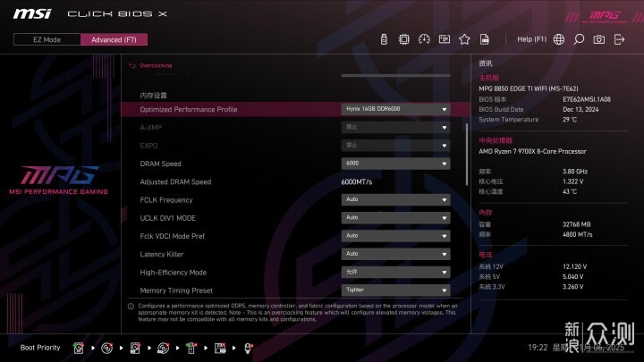Open the High-Efficiency Mode dropdown
644x362 pixels.
pyautogui.click(x=395, y=272)
